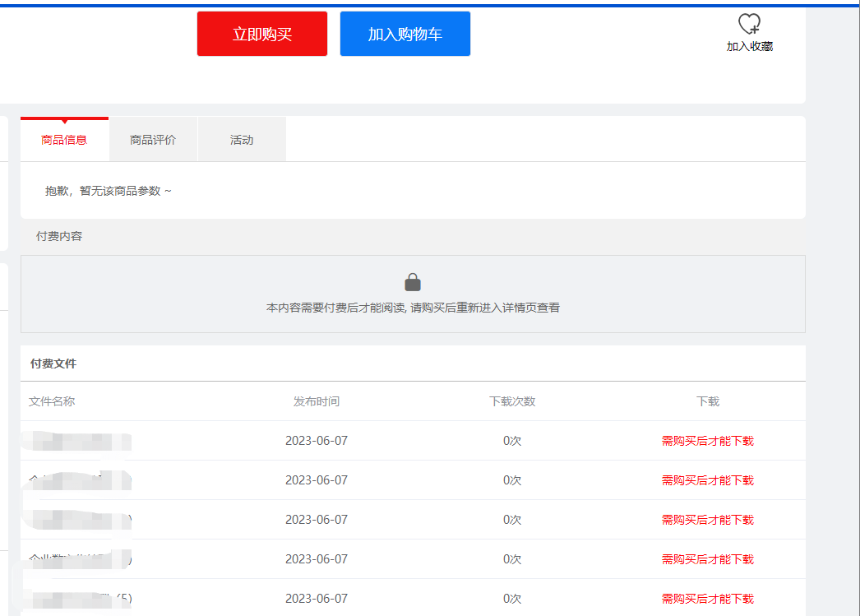Click 需购买后才能下载 in third file row
Screen dimensions: 860x616
pyautogui.click(x=707, y=520)
